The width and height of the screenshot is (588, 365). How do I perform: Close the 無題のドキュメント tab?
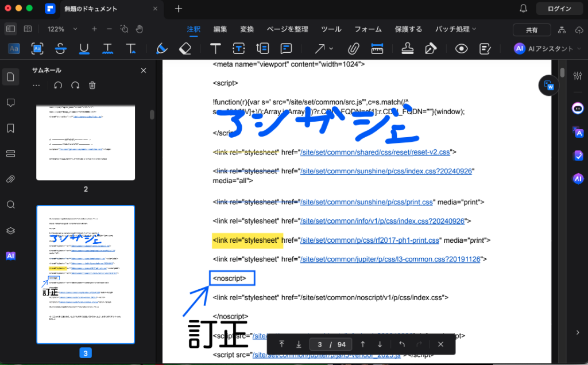pos(155,9)
